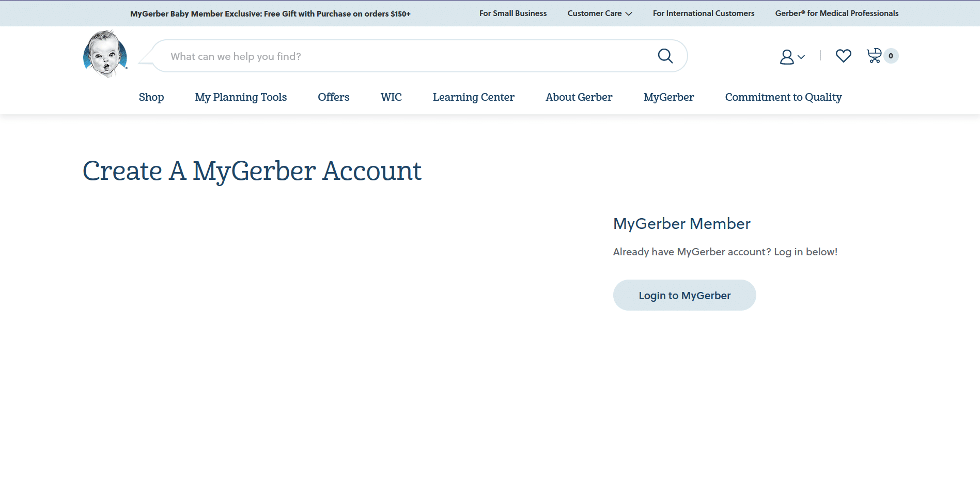Viewport: 980px width, 477px height.
Task: Click the 'Create A MyGerber Account' heading
Action: coord(252,171)
